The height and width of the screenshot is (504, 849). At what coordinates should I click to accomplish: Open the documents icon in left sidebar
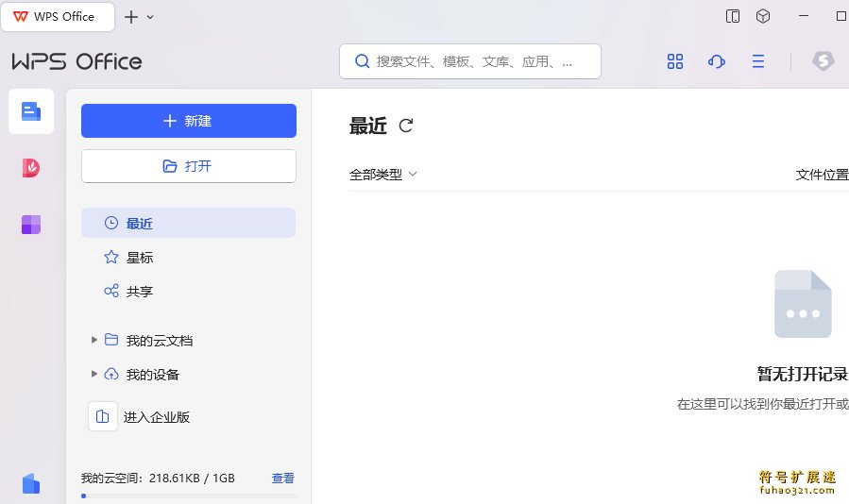(31, 111)
